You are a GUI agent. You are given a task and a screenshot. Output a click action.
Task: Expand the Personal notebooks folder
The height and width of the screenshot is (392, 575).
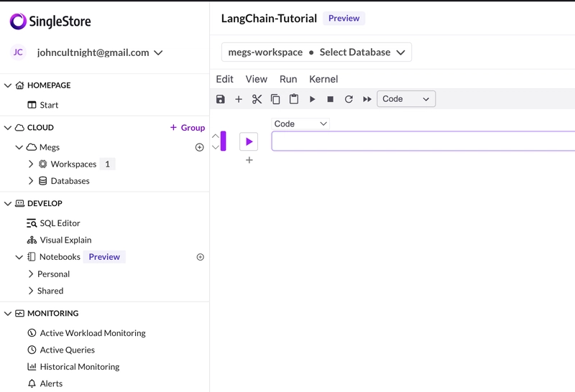tap(31, 274)
